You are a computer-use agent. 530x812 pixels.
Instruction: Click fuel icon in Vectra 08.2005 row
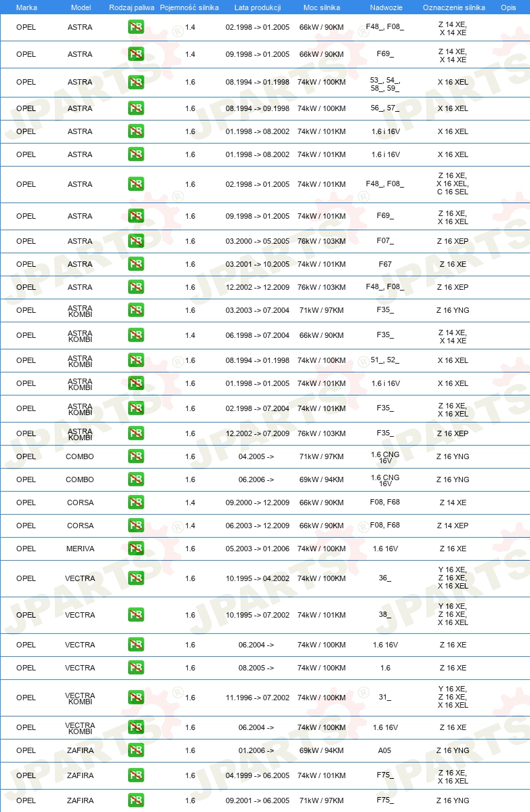[136, 668]
